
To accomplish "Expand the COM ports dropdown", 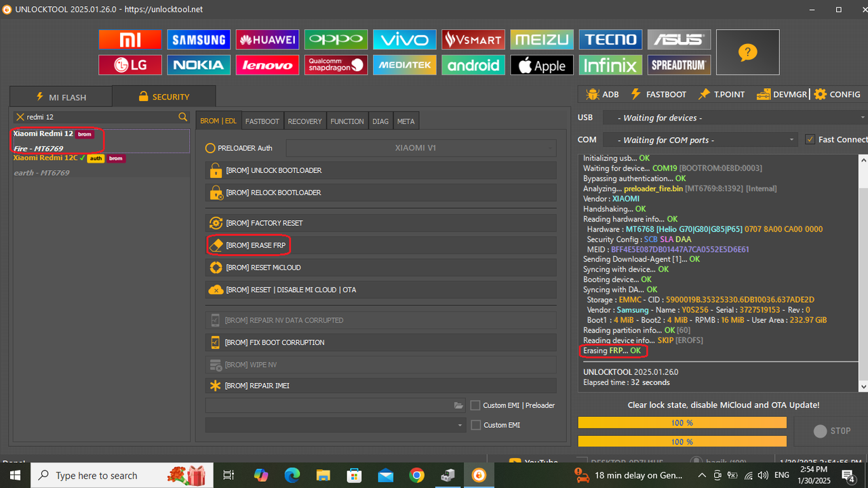I will 698,140.
